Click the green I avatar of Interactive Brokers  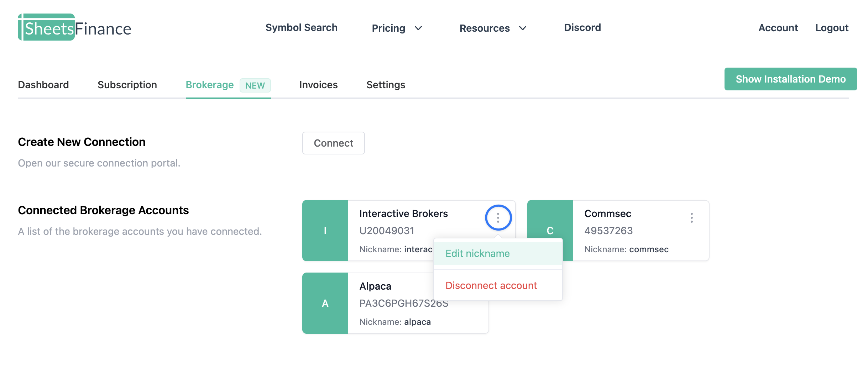point(325,231)
